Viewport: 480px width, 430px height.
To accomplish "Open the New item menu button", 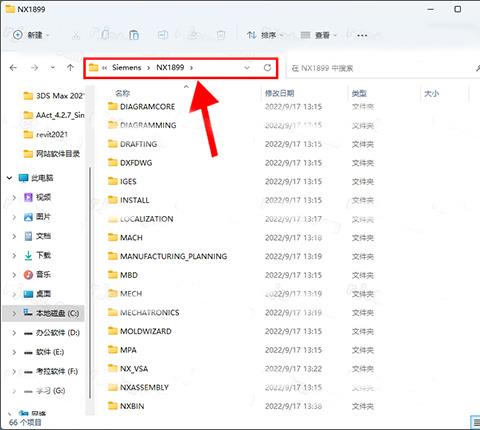I will (31, 35).
